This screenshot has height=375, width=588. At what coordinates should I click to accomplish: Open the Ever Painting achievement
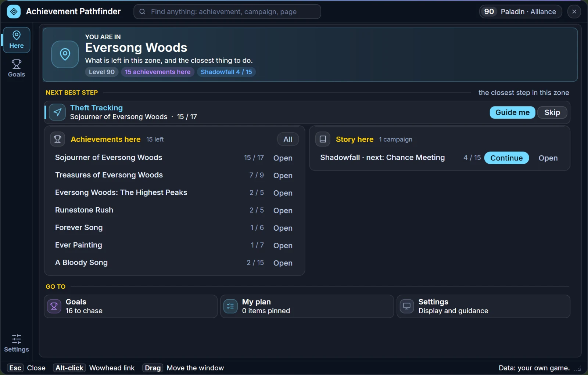click(x=283, y=246)
